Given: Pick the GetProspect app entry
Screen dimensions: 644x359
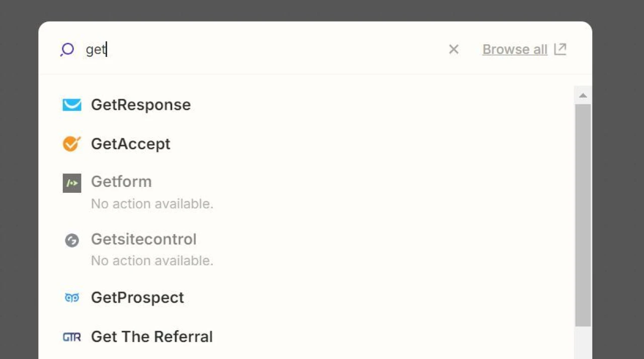Looking at the screenshot, I should click(x=137, y=298).
